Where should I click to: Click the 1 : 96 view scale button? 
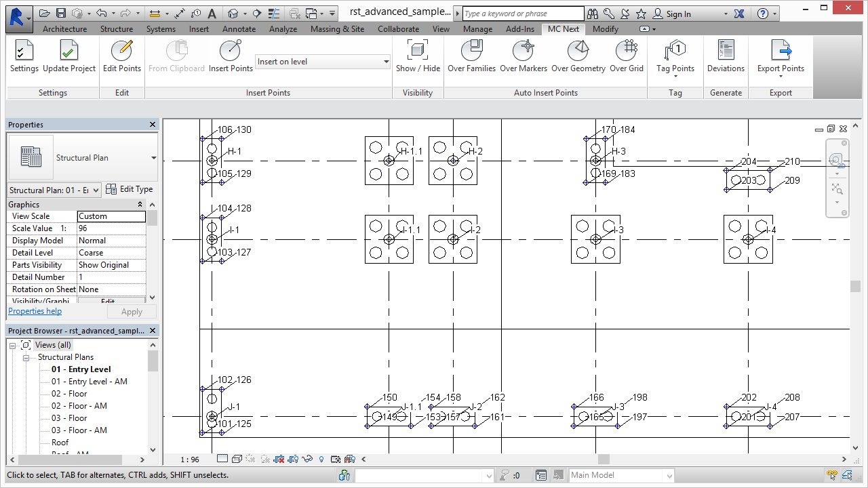click(x=190, y=459)
